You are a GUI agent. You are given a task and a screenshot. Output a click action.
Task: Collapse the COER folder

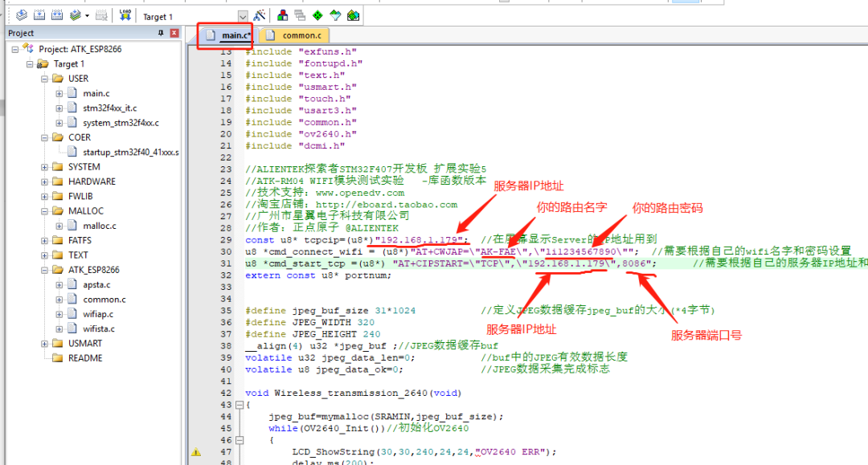pyautogui.click(x=44, y=137)
